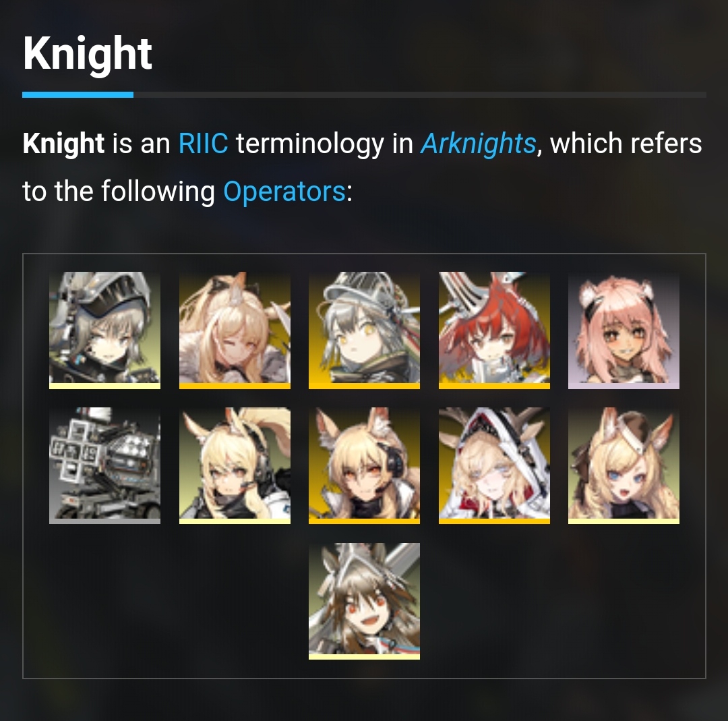728x721 pixels.
Task: Click the bold Knight word in description
Action: pyautogui.click(x=63, y=143)
